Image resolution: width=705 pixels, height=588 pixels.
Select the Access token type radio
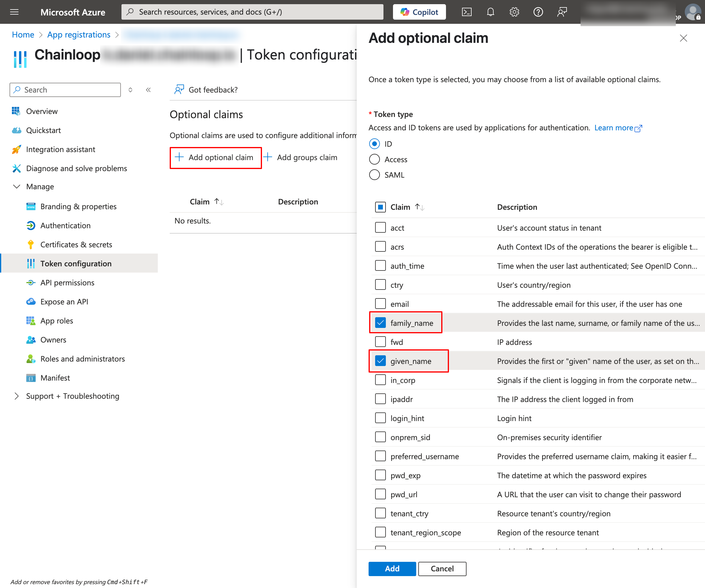tap(374, 159)
